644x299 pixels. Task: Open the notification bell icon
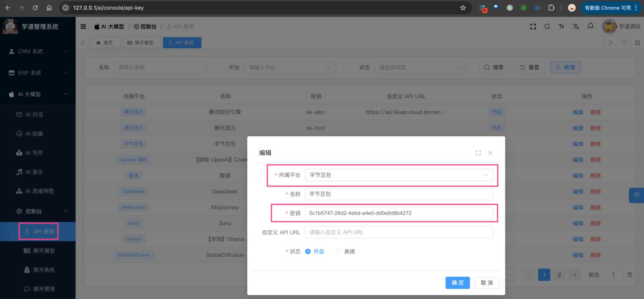590,26
